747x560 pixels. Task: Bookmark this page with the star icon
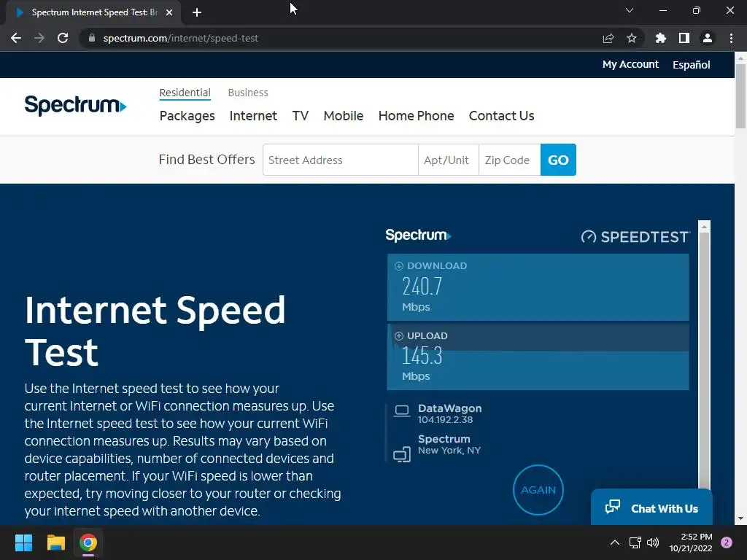[x=632, y=38]
